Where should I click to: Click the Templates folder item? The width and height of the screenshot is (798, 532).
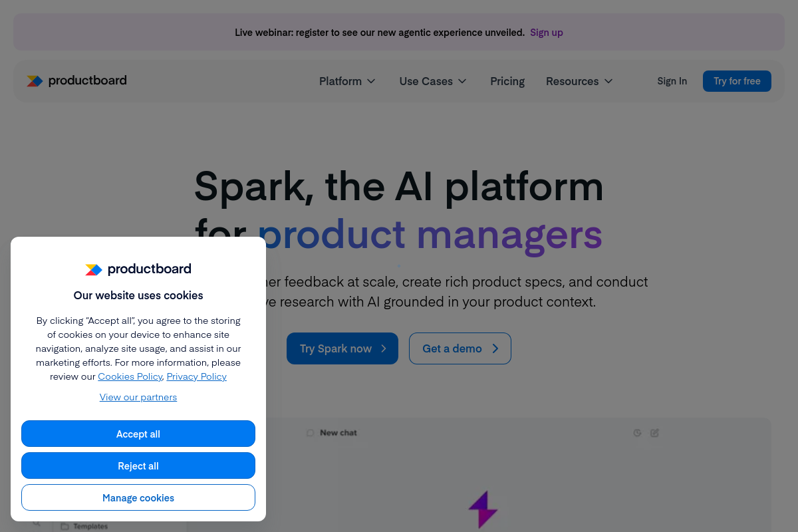84,526
